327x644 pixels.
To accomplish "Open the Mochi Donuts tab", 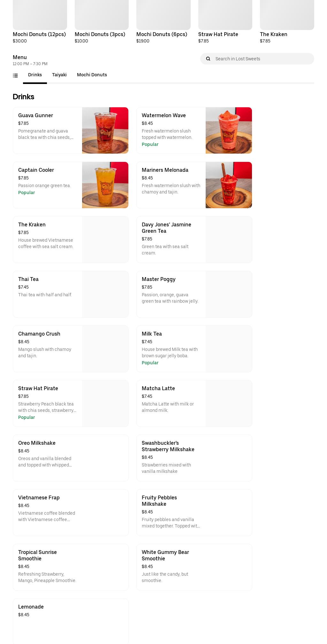I will pos(92,75).
